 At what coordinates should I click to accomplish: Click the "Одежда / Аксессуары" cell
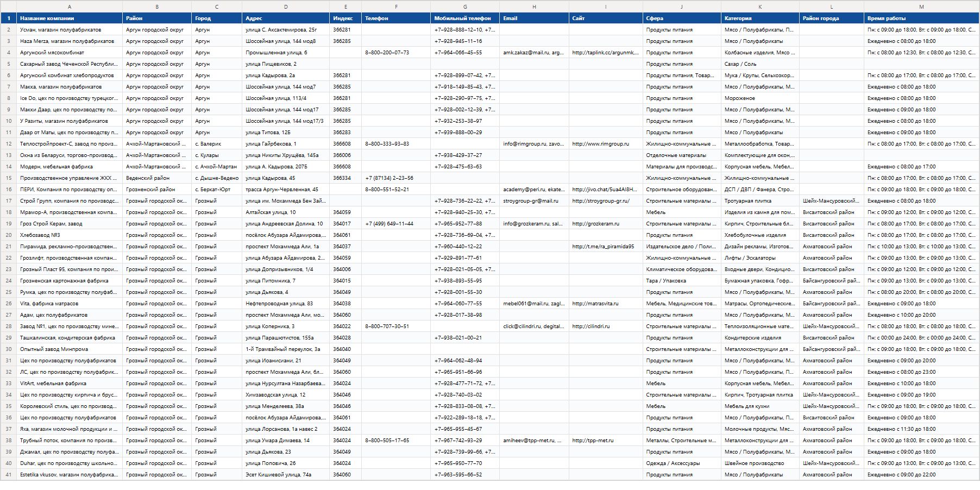682,463
